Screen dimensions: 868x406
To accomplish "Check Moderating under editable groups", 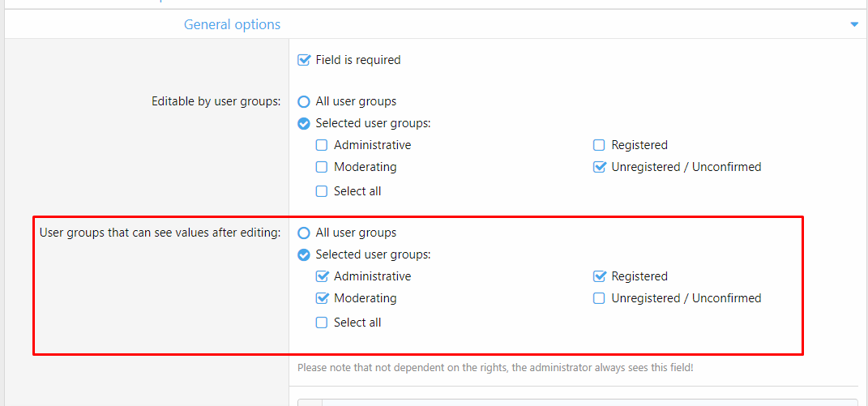I will (322, 168).
